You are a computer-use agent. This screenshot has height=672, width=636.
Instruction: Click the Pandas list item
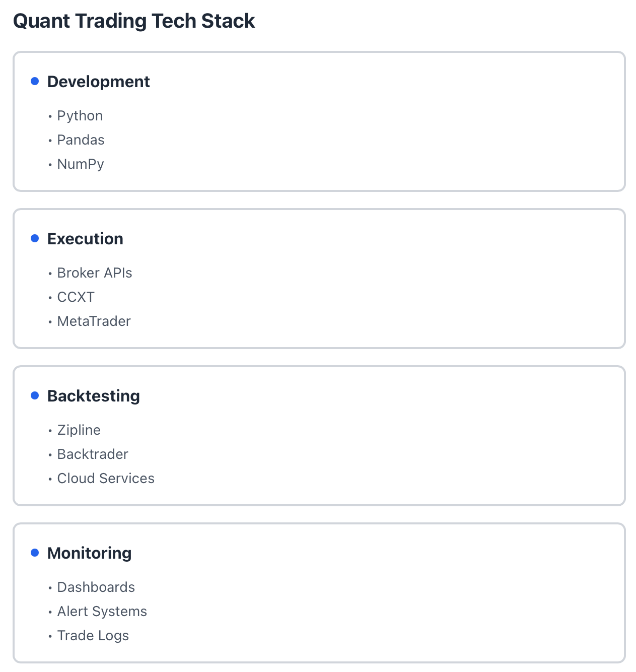81,140
